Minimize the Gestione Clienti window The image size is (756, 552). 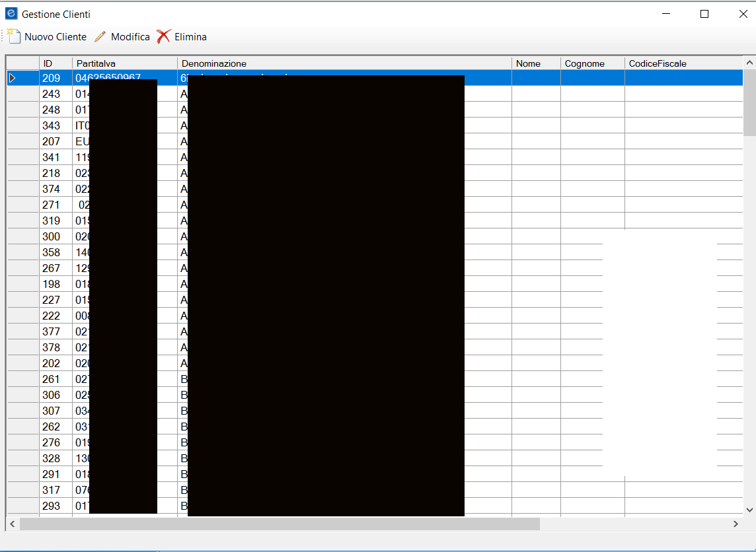coord(666,14)
